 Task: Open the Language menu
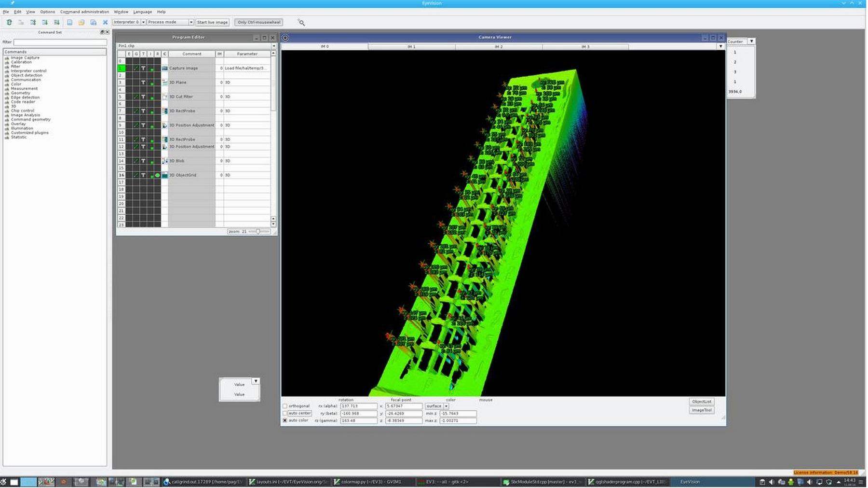point(142,12)
